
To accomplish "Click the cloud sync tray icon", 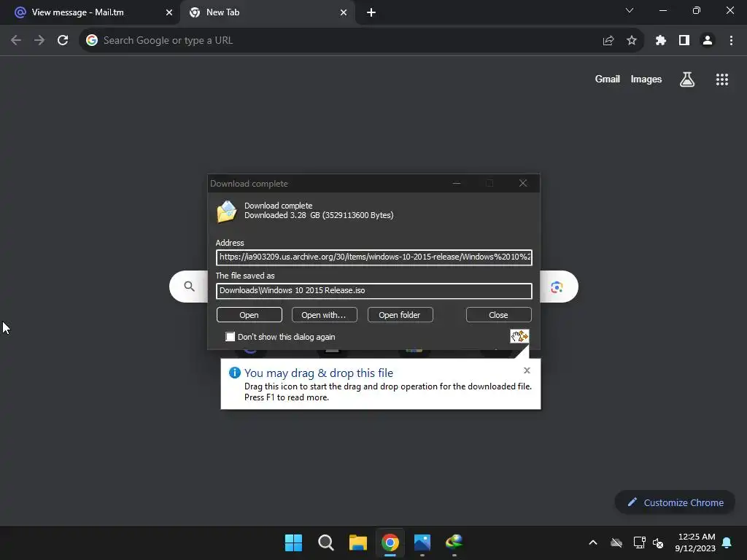I will [616, 542].
